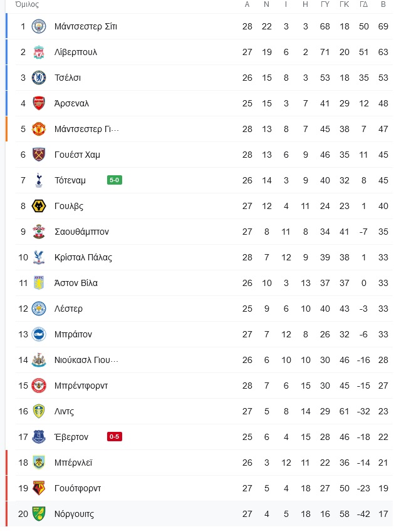Viewport: 394px width, 532px height.
Task: Open the green 5-0 result badge
Action: pos(115,180)
